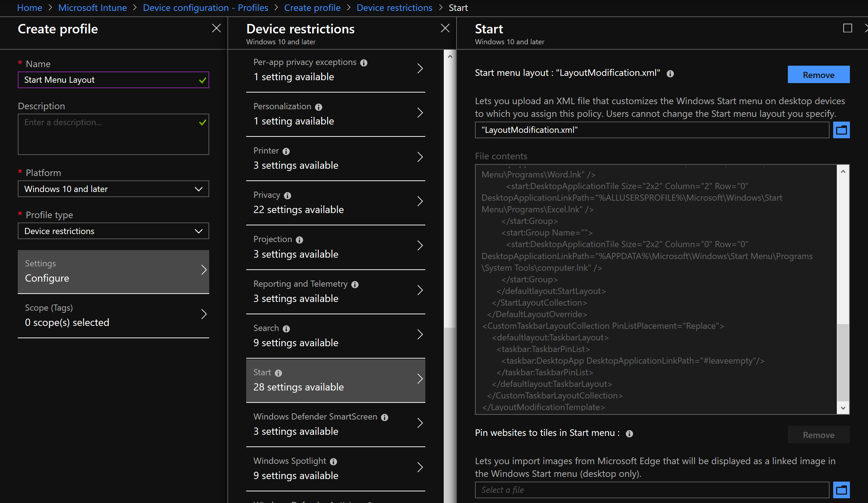
Task: Click info icon beside Search
Action: click(286, 329)
